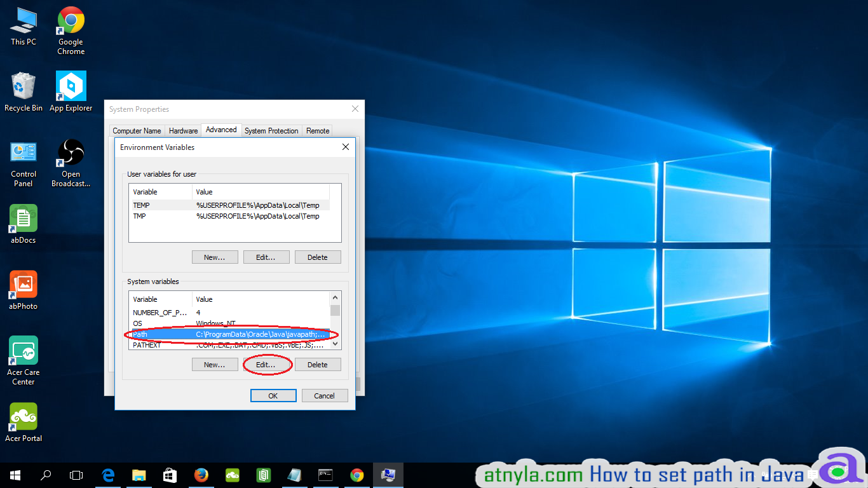Viewport: 868px width, 488px height.
Task: Open This PC from the desktop
Action: [23, 21]
